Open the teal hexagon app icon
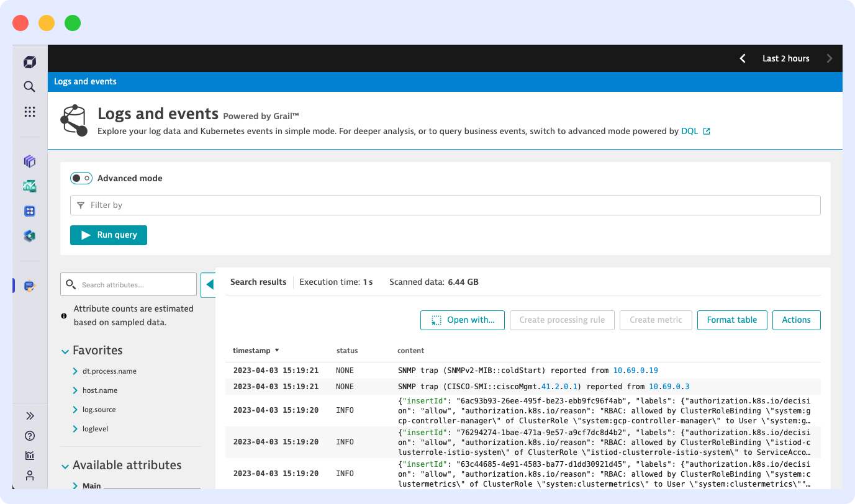This screenshot has height=504, width=855. (x=29, y=235)
